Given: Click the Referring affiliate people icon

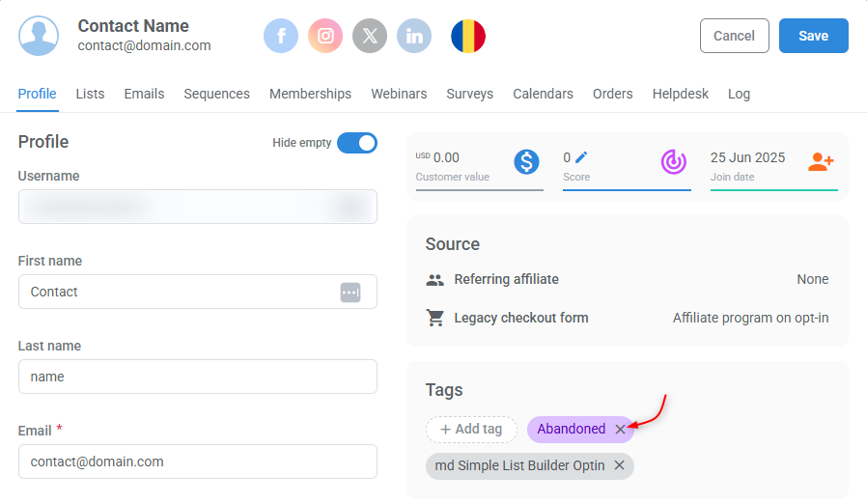Looking at the screenshot, I should click(x=435, y=280).
